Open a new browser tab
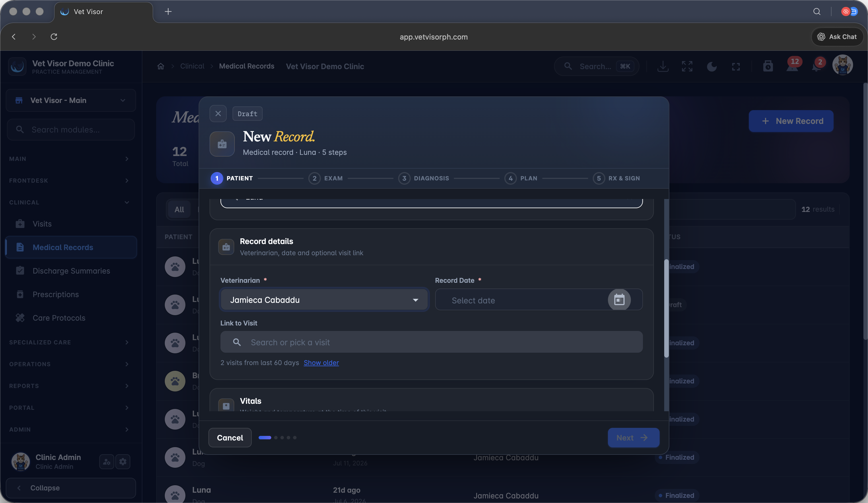Screen dimensions: 868x503 [x=168, y=11]
